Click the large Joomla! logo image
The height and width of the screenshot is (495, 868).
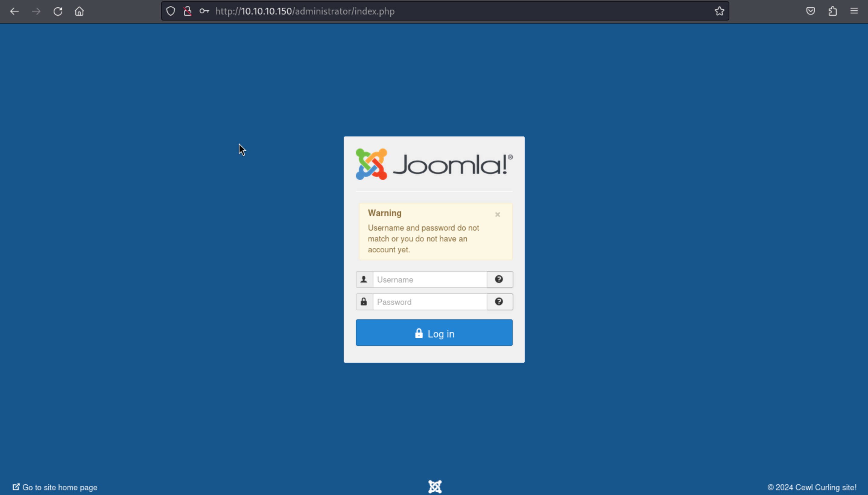(434, 164)
